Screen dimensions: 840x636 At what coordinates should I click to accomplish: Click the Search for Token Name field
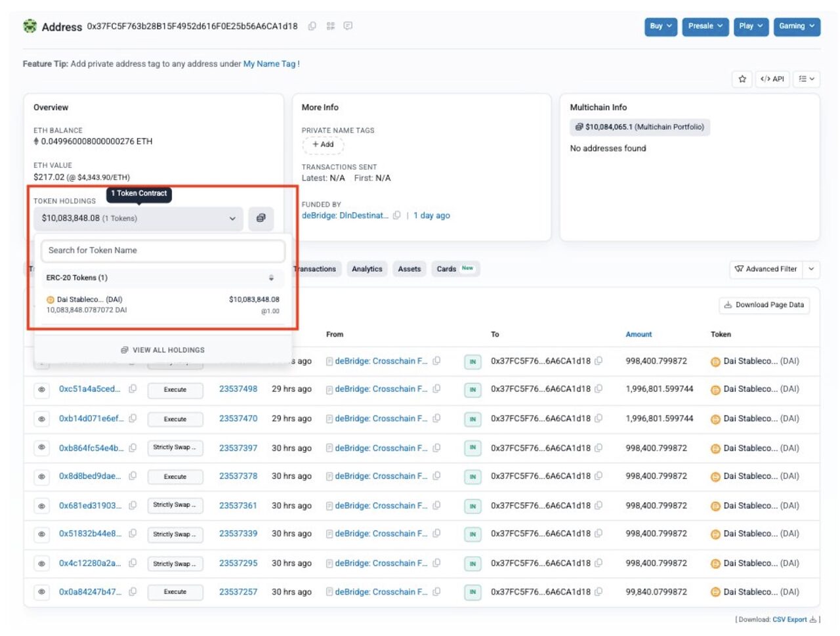coord(163,251)
